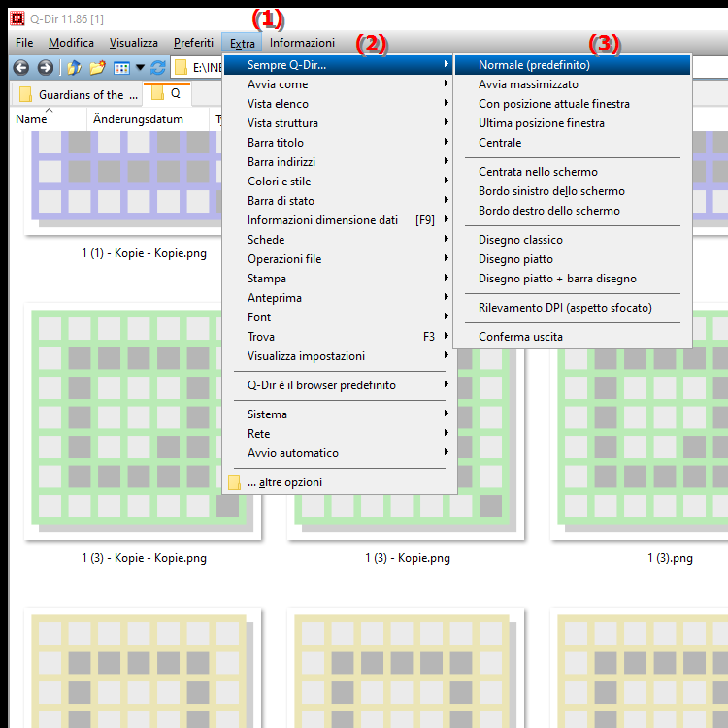This screenshot has height=728, width=728.
Task: Choose Centrata nello schermo
Action: [x=573, y=172]
